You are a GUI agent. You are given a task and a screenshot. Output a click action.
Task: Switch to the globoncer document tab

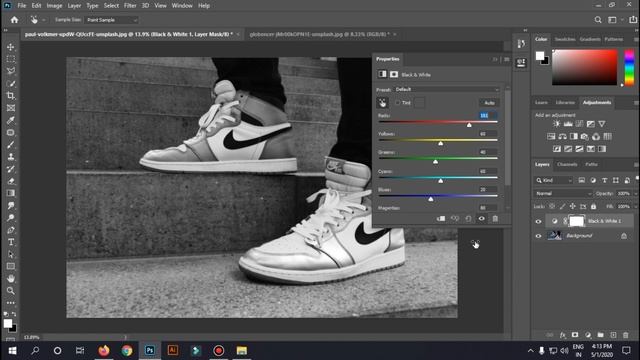(320, 34)
